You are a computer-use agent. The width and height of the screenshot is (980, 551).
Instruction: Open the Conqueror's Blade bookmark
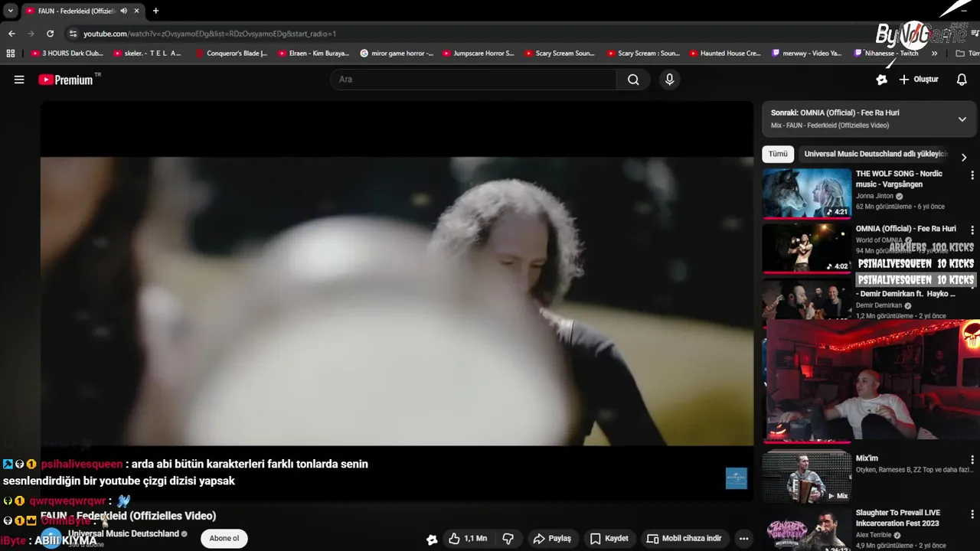[x=231, y=54]
